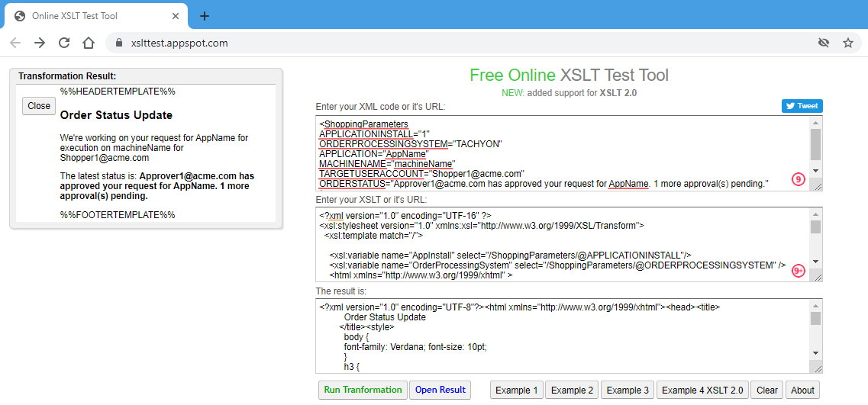Click the 9+ badge in XSLT box
868x405 pixels.
click(x=799, y=271)
